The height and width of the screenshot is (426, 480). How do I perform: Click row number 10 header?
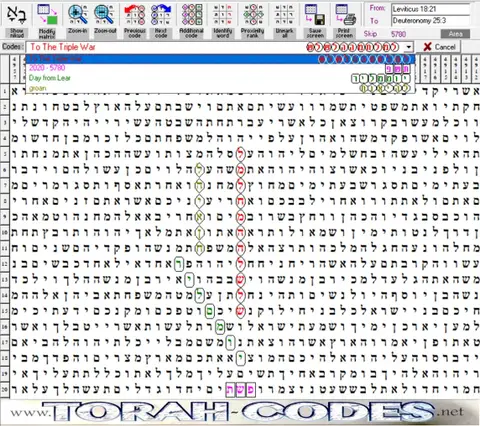point(5,232)
